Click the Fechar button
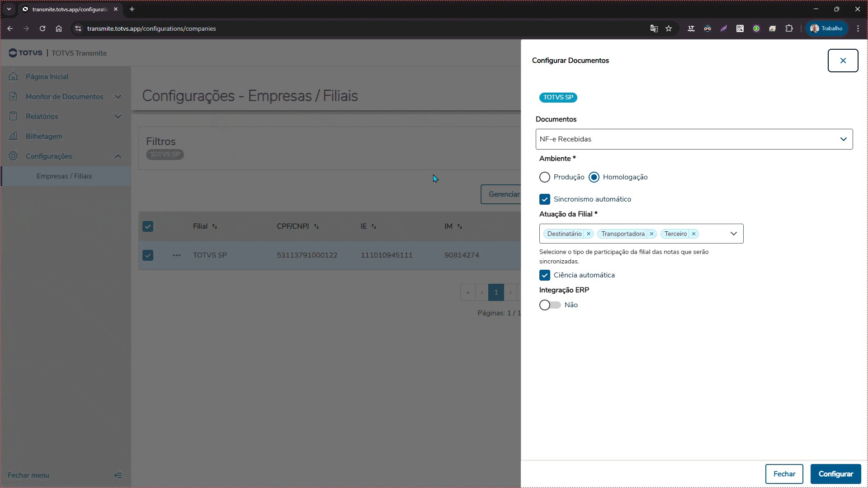 784,474
